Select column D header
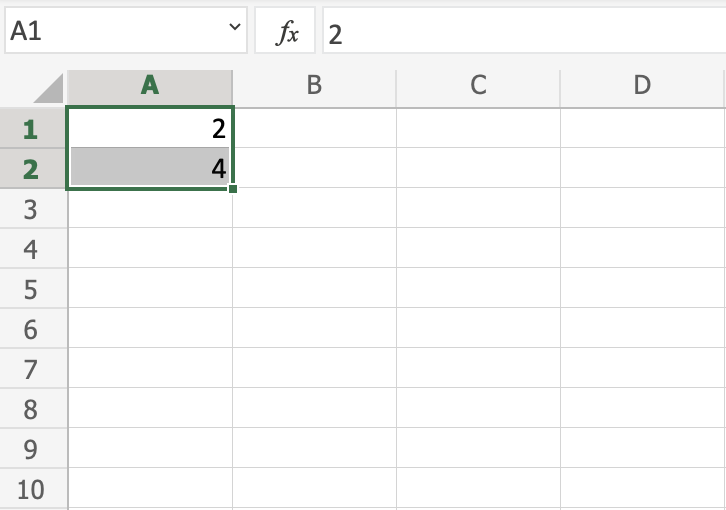The image size is (726, 510). (642, 85)
